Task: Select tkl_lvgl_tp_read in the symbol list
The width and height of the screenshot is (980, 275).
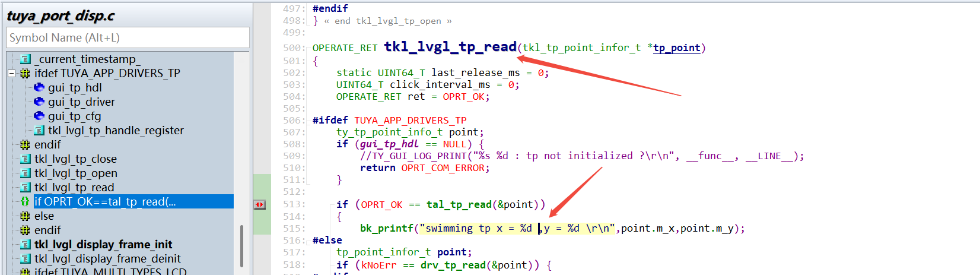Action: pos(74,187)
